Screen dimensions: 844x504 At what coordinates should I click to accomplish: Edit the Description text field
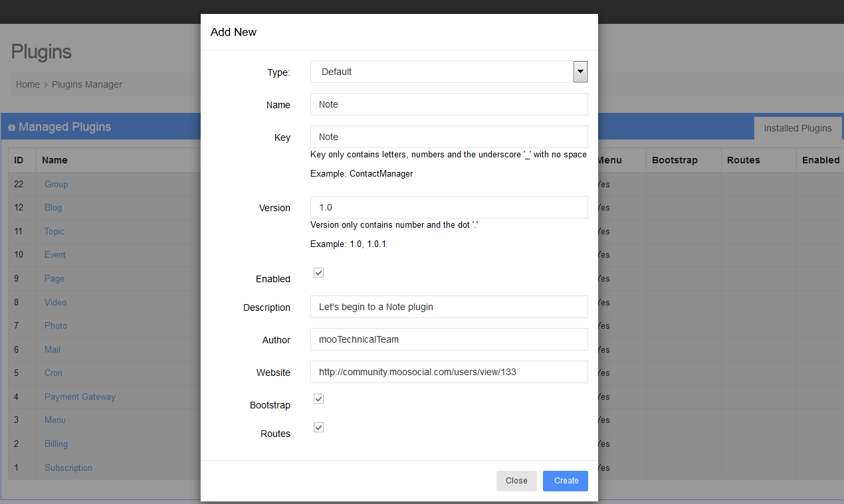tap(449, 307)
